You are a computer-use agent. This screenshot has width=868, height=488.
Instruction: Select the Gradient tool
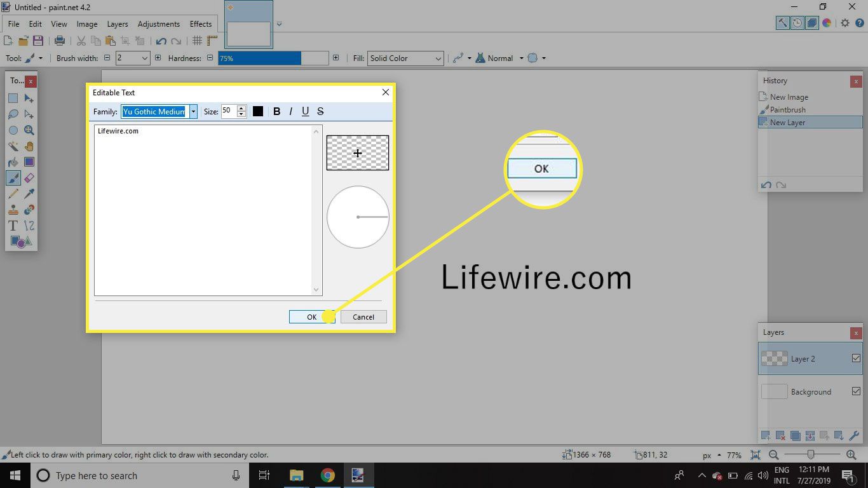click(x=29, y=162)
